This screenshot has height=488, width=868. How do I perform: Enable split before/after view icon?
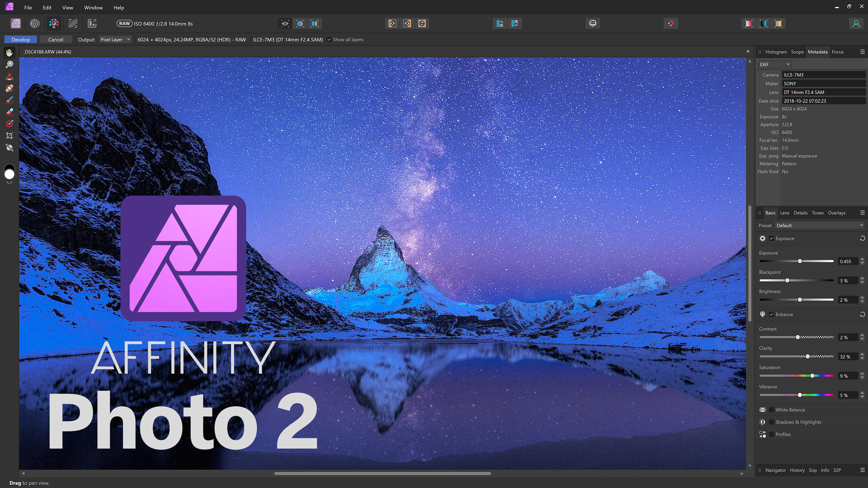pyautogui.click(x=300, y=24)
